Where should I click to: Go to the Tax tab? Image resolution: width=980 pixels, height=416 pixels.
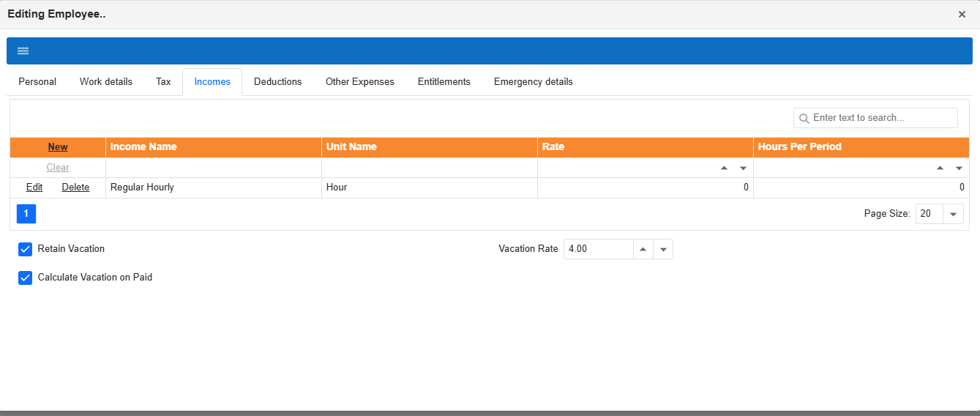(x=163, y=82)
